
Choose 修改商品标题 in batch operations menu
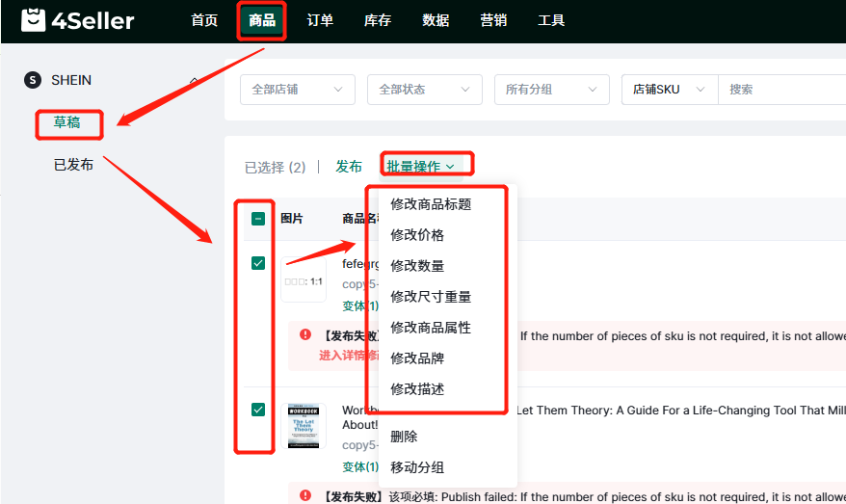tap(431, 204)
